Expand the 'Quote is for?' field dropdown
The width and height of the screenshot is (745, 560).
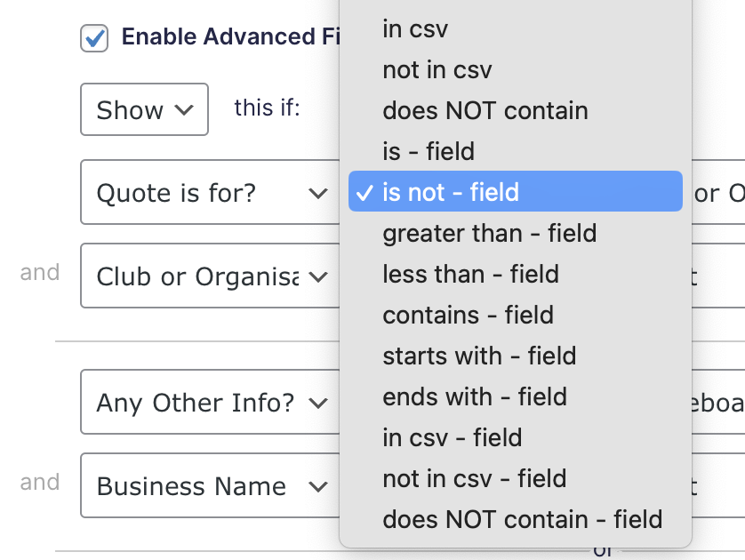(210, 193)
